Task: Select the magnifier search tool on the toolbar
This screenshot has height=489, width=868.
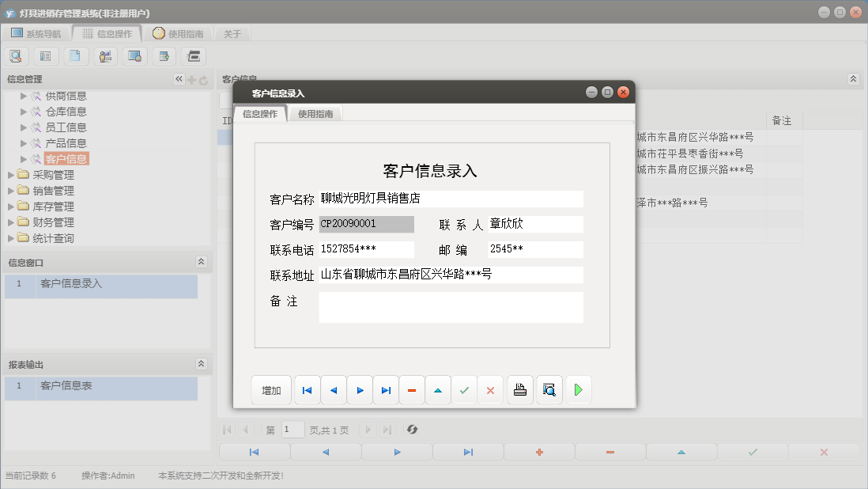Action: (16, 55)
